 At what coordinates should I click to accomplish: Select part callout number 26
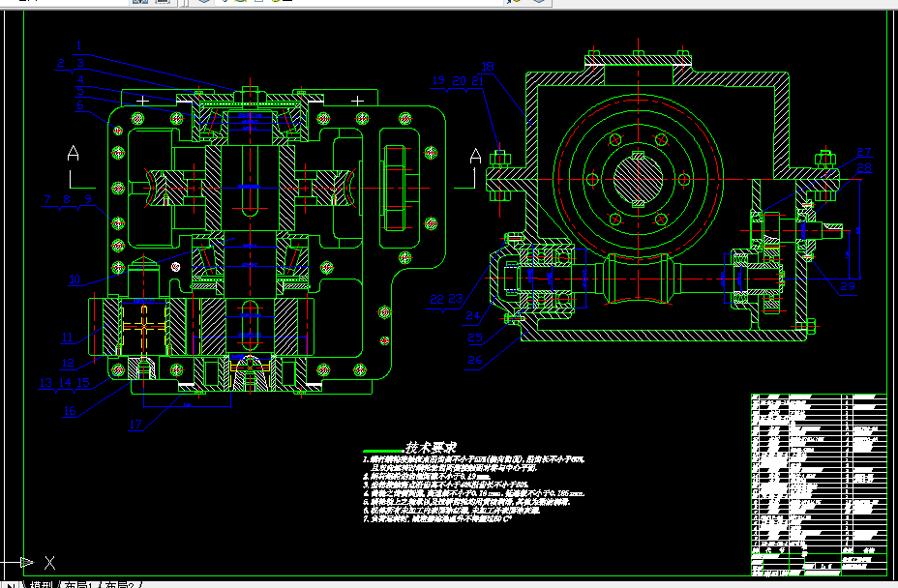(x=475, y=360)
